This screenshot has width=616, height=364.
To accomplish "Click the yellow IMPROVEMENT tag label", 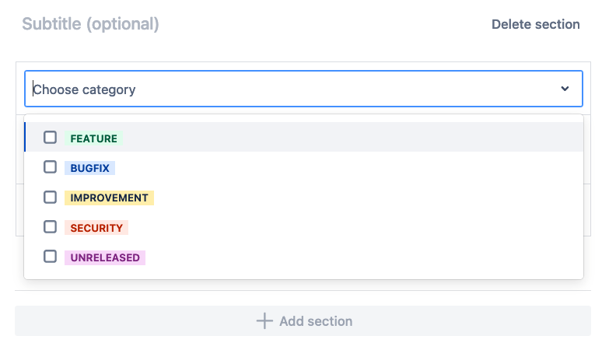I will pos(109,198).
